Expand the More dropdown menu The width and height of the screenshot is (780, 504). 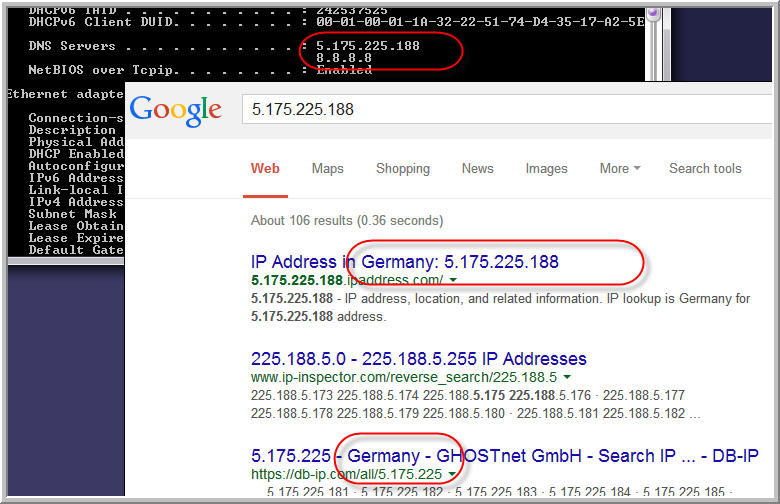[x=619, y=169]
